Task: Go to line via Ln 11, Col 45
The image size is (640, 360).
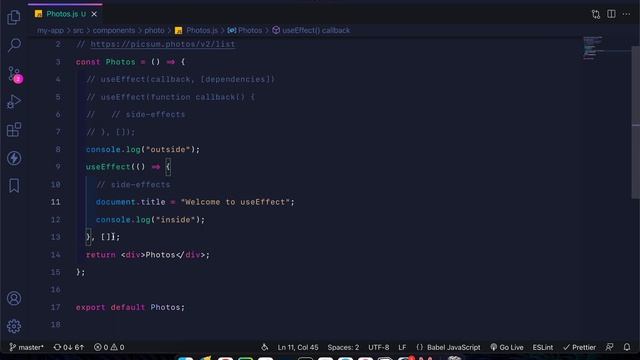Action: pyautogui.click(x=298, y=347)
